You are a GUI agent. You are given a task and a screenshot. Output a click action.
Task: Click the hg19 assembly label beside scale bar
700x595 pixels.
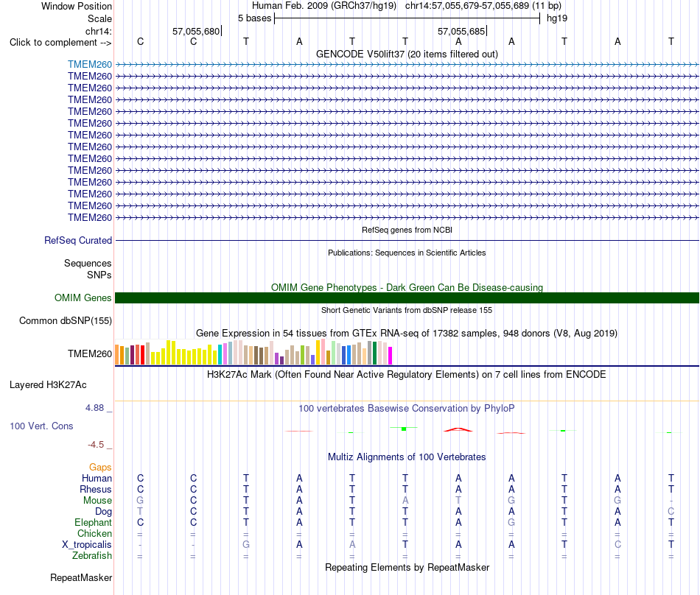(x=557, y=18)
